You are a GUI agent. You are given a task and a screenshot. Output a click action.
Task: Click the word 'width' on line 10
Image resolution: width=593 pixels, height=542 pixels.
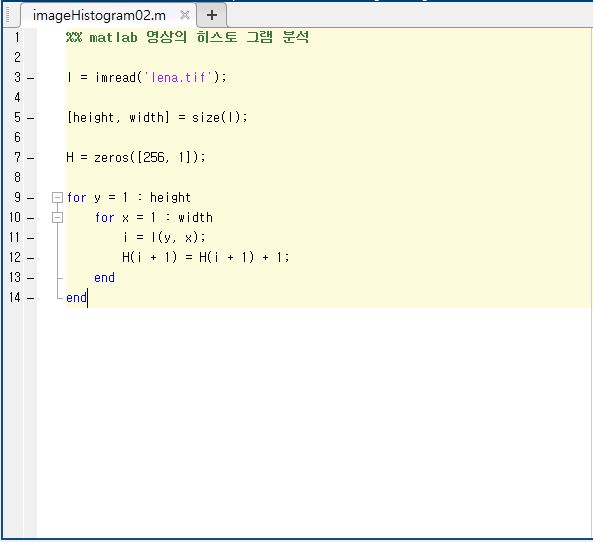(x=195, y=217)
